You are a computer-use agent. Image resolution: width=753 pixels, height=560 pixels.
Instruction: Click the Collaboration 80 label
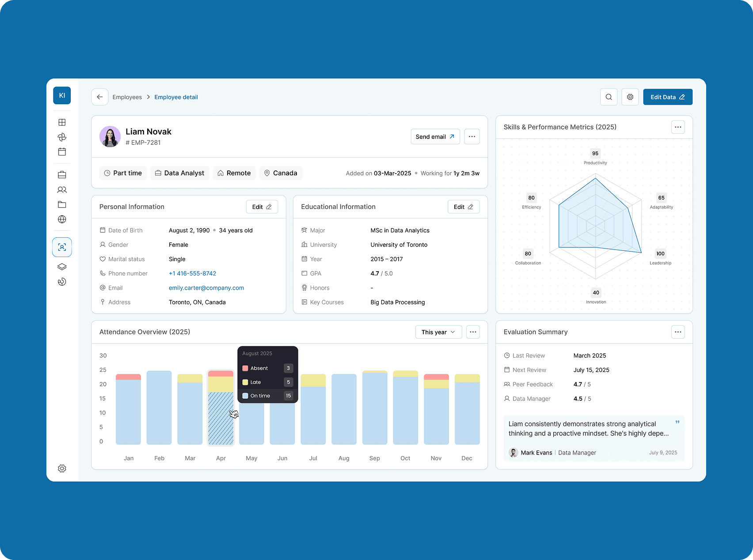click(528, 257)
